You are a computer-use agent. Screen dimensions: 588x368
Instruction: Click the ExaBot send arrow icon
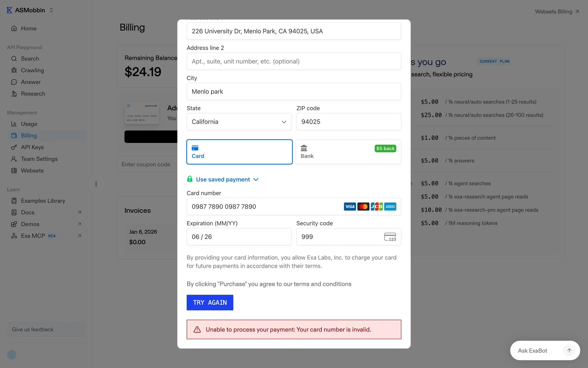tap(569, 351)
